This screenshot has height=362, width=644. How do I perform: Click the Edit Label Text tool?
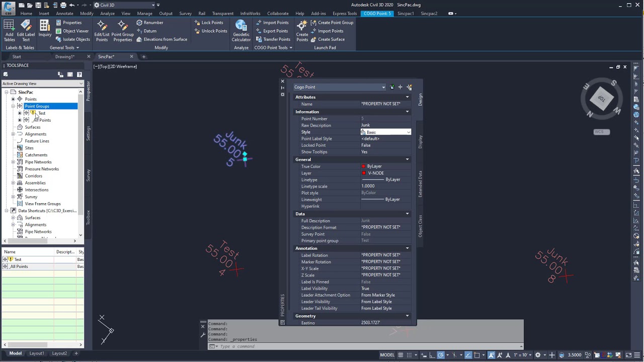(26, 30)
